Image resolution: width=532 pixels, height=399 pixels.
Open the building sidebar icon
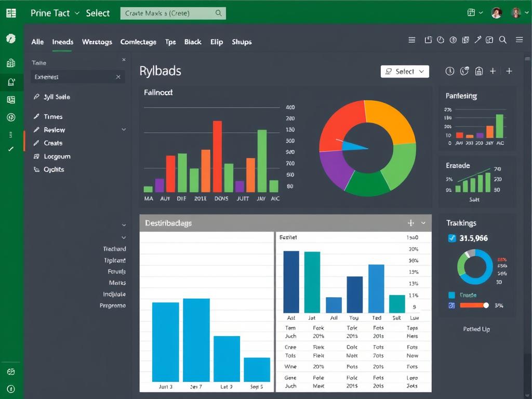pos(11,63)
